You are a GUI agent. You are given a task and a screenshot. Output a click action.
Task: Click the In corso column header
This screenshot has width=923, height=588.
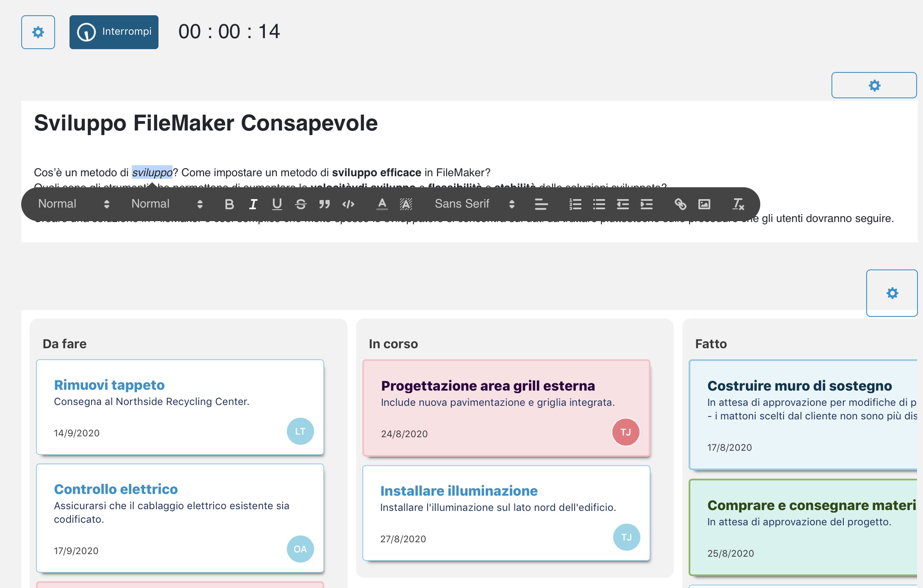coord(393,344)
